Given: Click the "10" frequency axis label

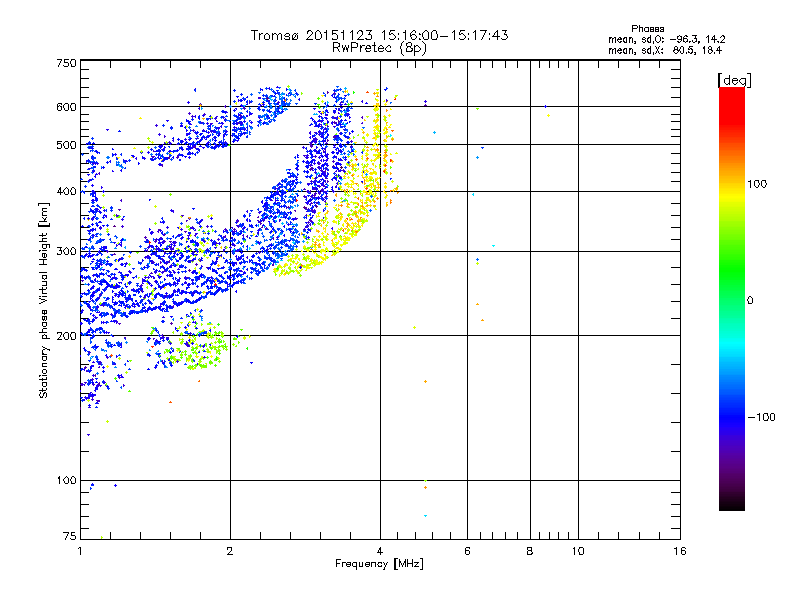Looking at the screenshot, I should click(x=578, y=551).
